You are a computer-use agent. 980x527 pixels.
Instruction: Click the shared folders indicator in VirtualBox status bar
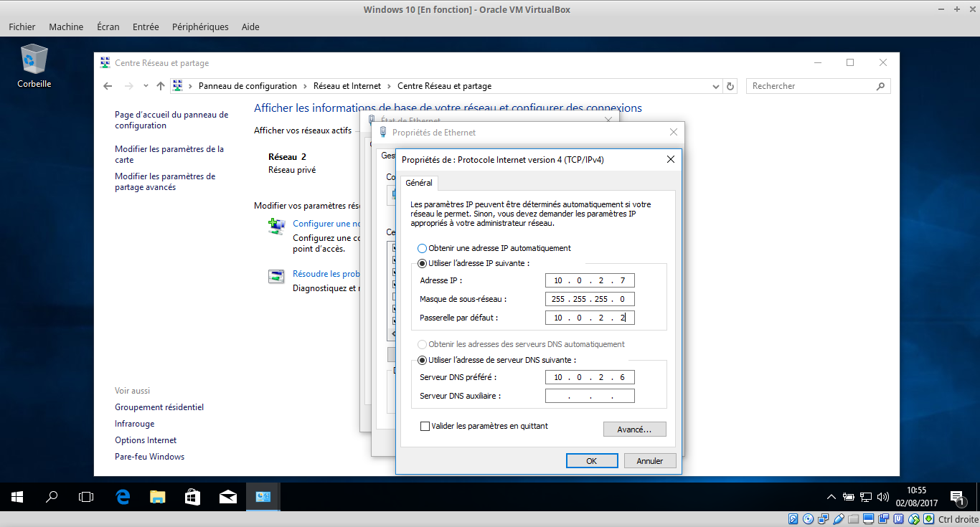pos(853,519)
